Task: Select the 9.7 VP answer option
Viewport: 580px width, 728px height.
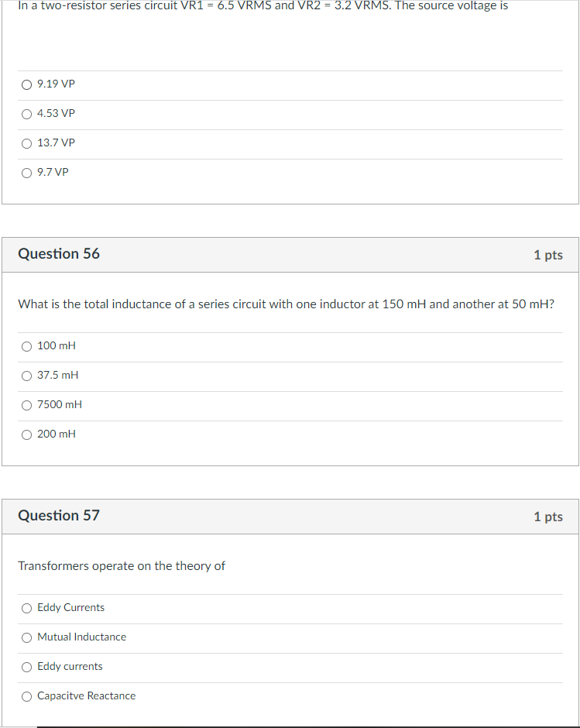Action: tap(26, 173)
